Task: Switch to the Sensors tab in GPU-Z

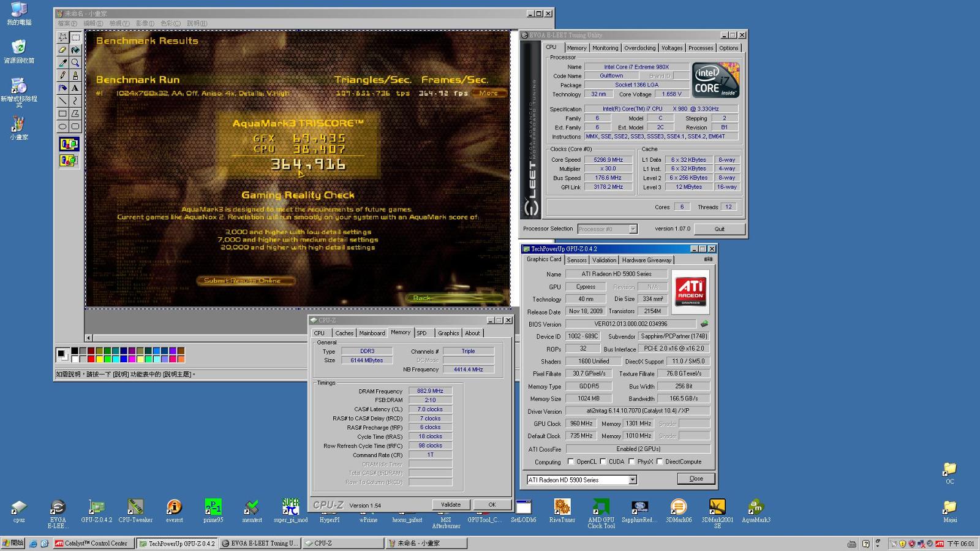Action: tap(576, 260)
